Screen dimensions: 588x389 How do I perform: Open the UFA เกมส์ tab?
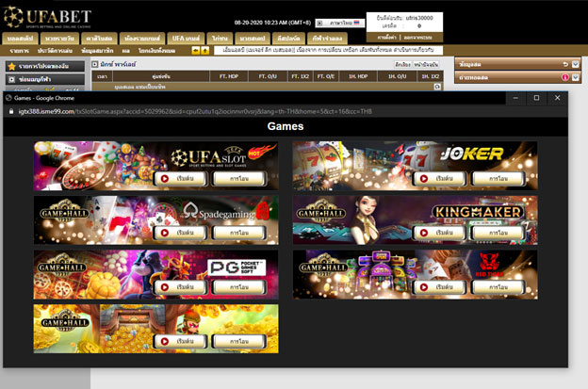point(186,39)
